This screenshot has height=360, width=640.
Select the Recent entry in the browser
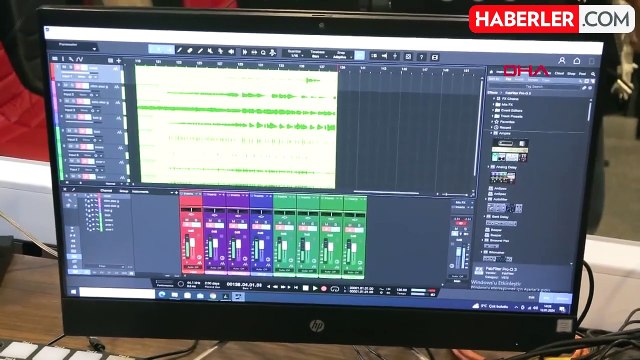point(505,127)
